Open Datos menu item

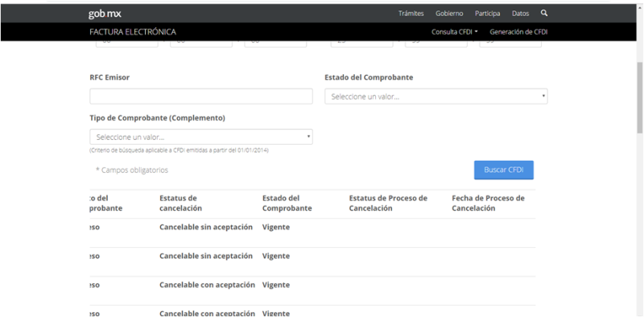pyautogui.click(x=520, y=14)
